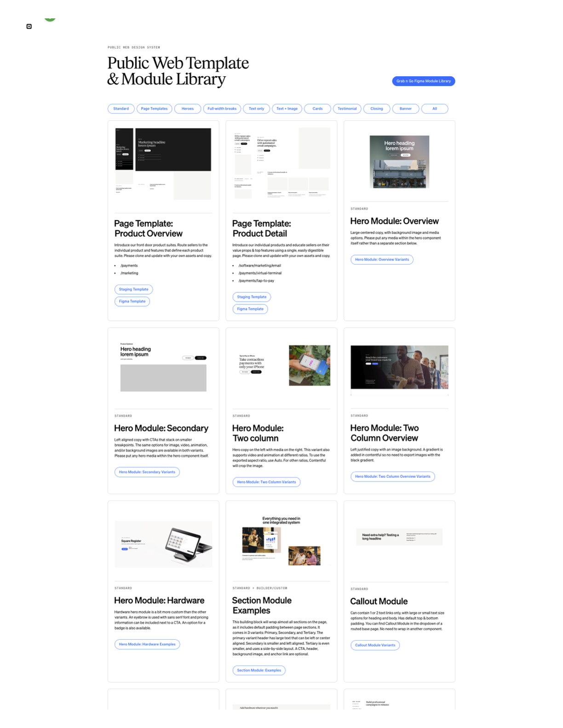Screen dimensions: 563x728
Task: Click the Callout Module thumbnail
Action: [399, 537]
